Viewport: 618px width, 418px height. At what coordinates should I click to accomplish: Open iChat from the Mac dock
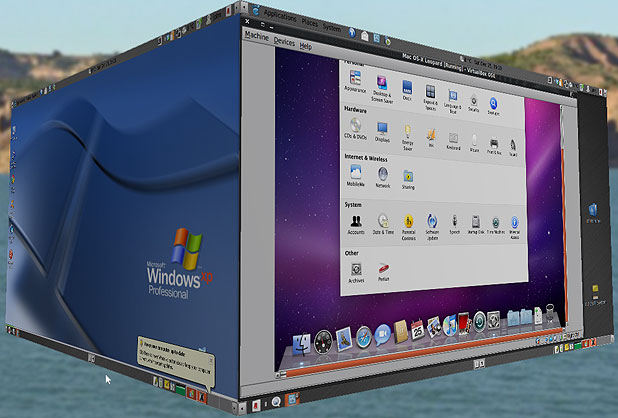click(x=382, y=335)
